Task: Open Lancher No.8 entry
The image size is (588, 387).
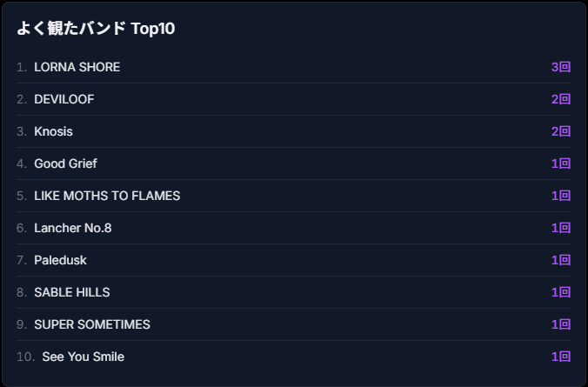Action: 73,228
